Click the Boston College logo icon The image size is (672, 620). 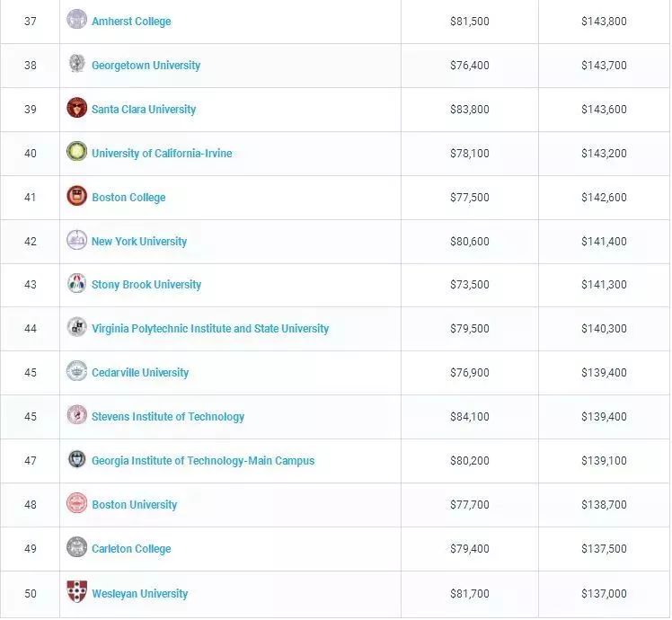click(x=77, y=196)
